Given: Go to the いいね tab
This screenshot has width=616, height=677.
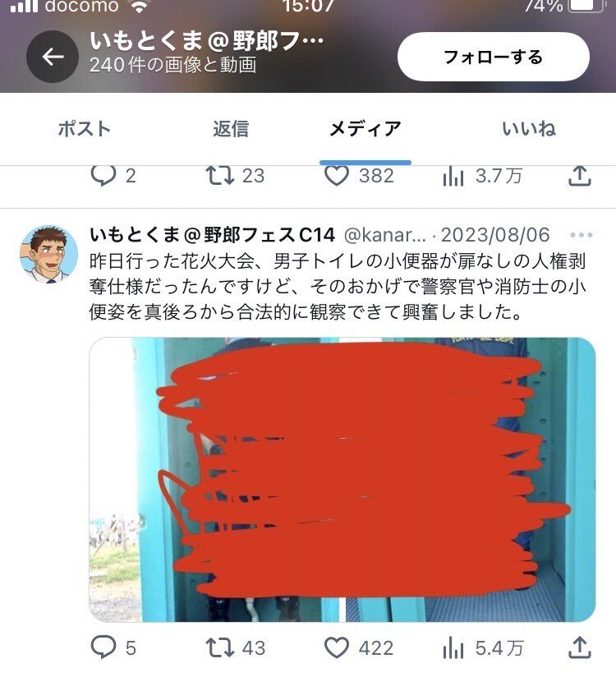Looking at the screenshot, I should tap(529, 129).
